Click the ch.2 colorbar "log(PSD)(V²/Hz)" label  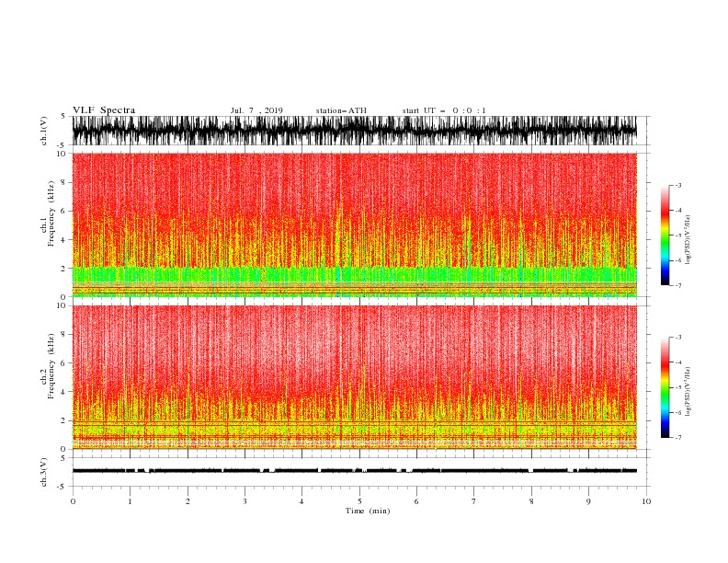pos(688,392)
